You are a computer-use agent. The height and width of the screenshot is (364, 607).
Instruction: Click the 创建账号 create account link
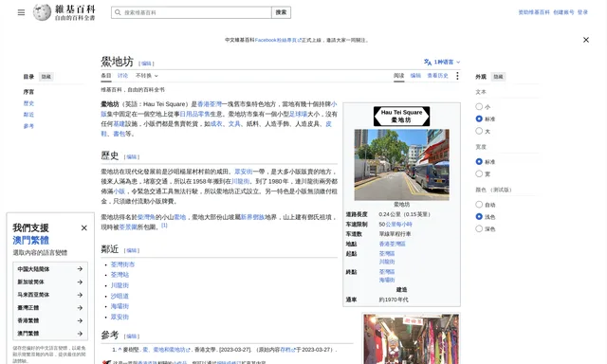563,12
